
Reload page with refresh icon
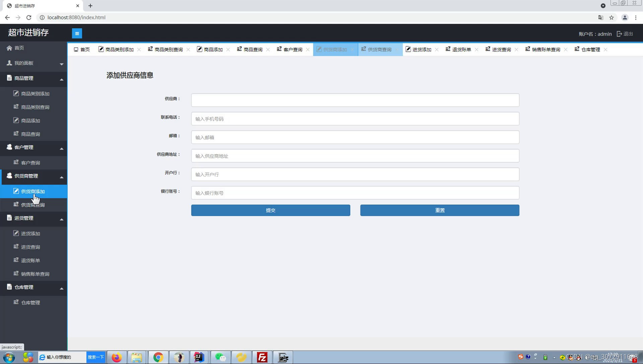coord(29,17)
